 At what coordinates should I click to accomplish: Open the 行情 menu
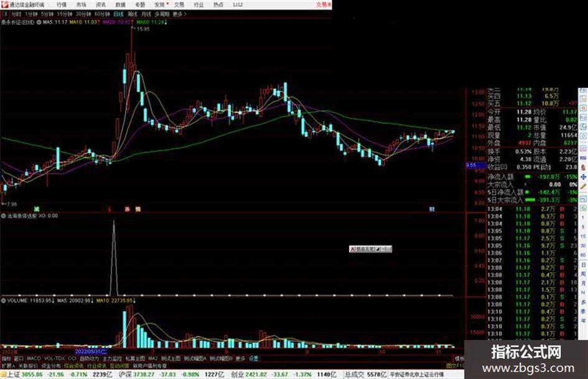62,5
